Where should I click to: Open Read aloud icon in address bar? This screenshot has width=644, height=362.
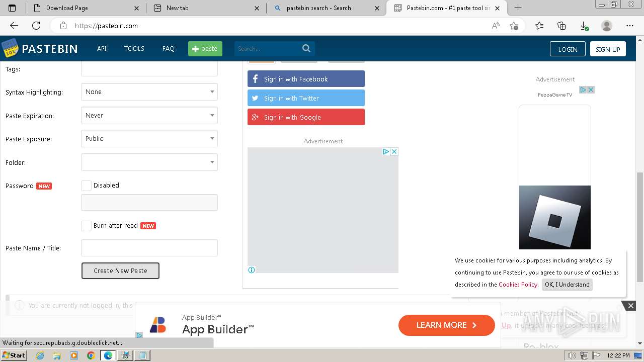[x=496, y=26]
